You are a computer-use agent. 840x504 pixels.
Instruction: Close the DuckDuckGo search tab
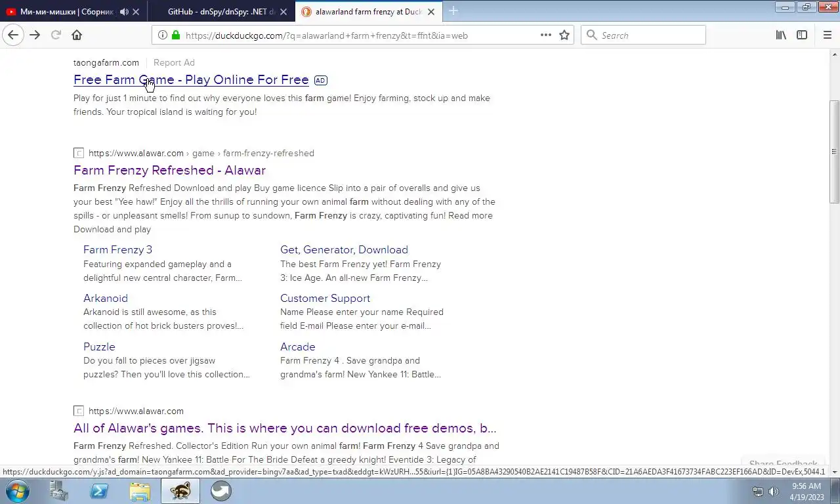click(x=431, y=12)
